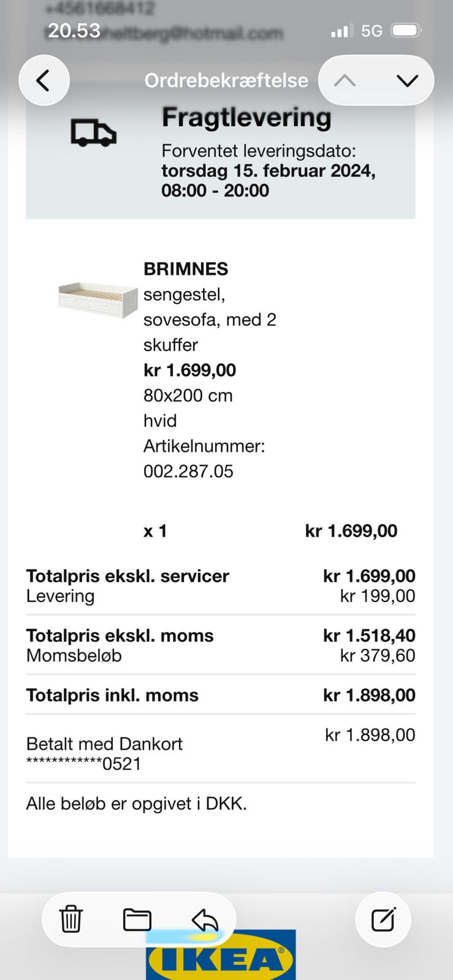Tap the Fragtlevering heading
Image resolution: width=453 pixels, height=980 pixels.
point(246,117)
